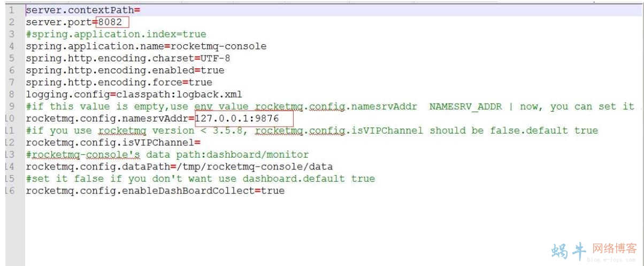644x266 pixels.
Task: Click the "server.port" property key
Action: 59,22
